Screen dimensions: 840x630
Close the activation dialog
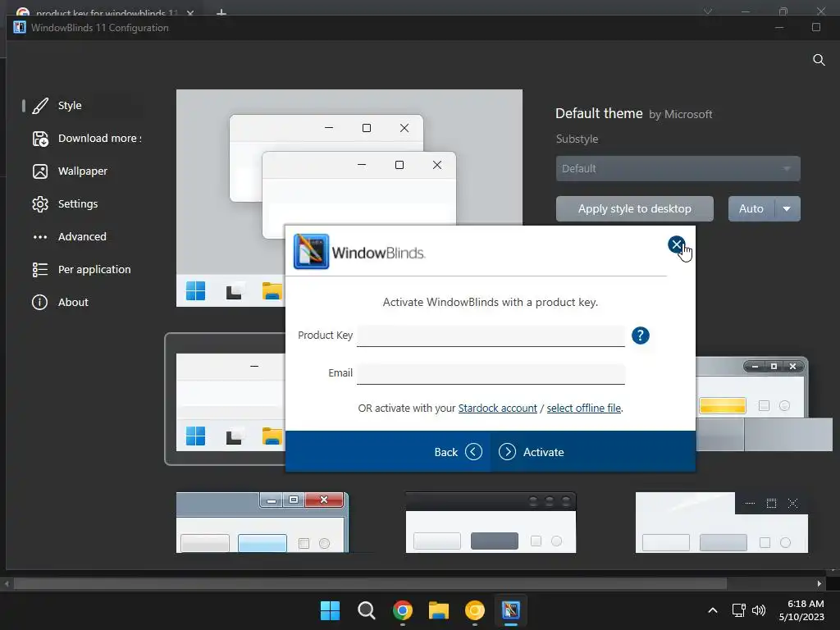(x=676, y=244)
